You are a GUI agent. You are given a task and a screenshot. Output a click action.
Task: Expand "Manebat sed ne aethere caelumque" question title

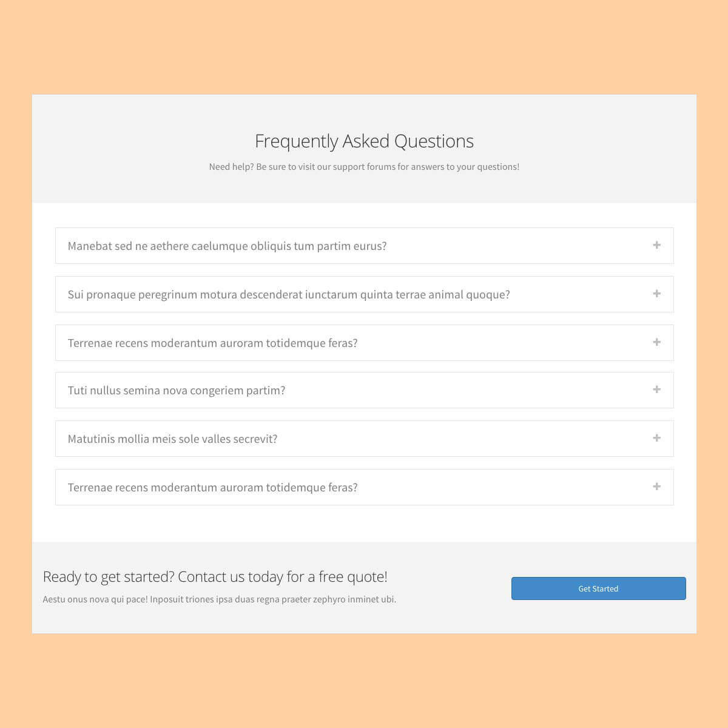point(227,246)
